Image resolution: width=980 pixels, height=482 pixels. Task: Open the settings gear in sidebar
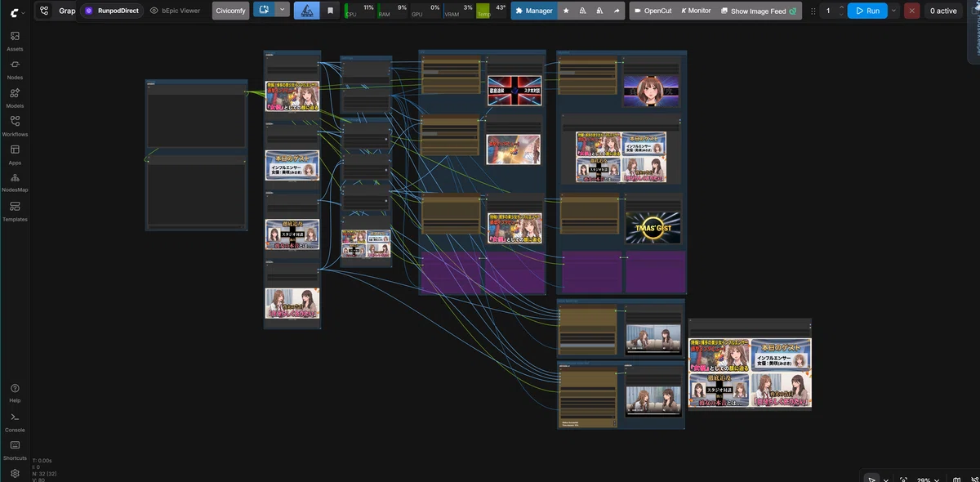pos(15,473)
